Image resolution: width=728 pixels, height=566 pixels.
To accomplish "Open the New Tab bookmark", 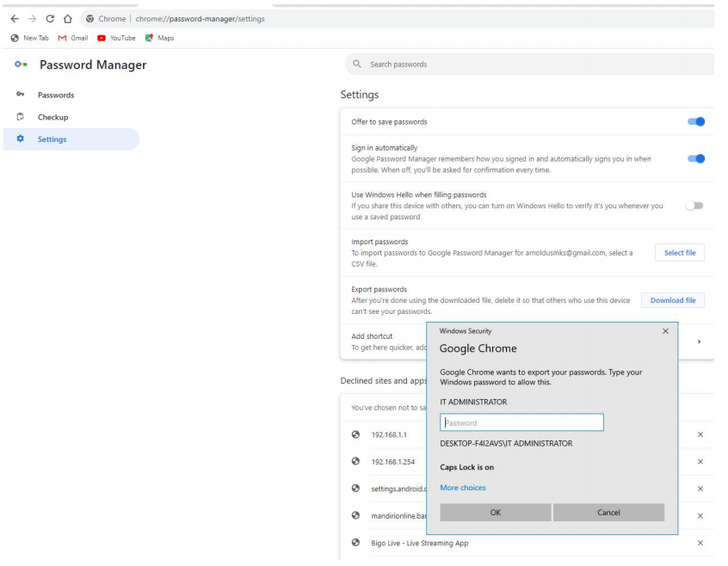I will pos(30,38).
